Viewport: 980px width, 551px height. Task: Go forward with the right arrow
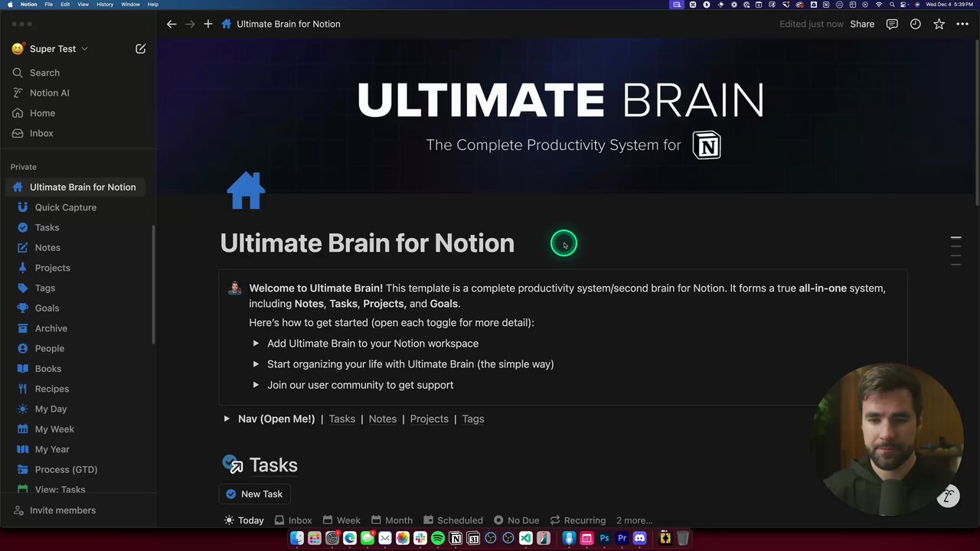tap(190, 24)
